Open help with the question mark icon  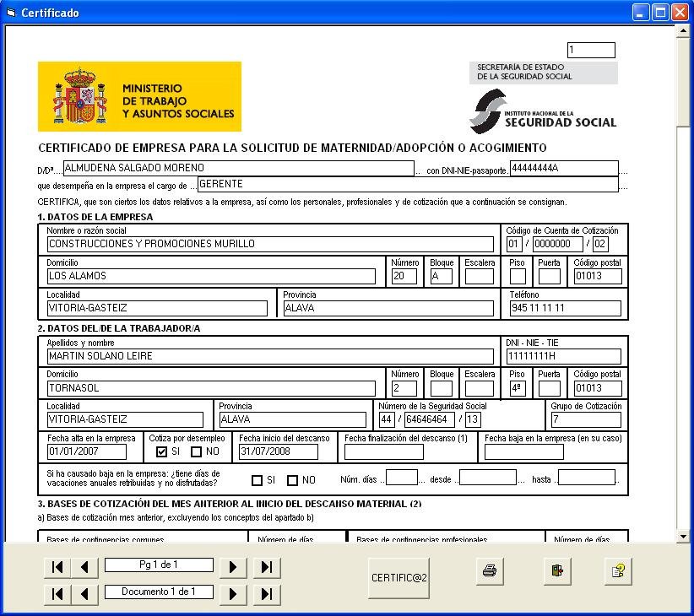(x=618, y=571)
